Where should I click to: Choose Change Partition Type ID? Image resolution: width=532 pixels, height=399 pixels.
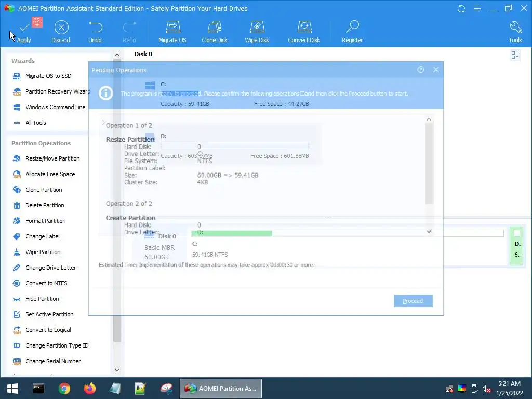click(x=50, y=345)
